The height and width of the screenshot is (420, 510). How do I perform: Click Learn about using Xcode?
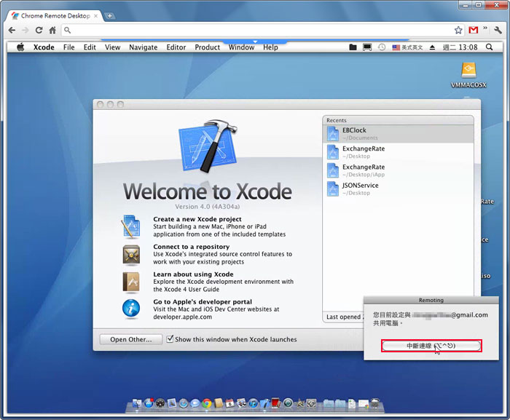click(x=193, y=274)
